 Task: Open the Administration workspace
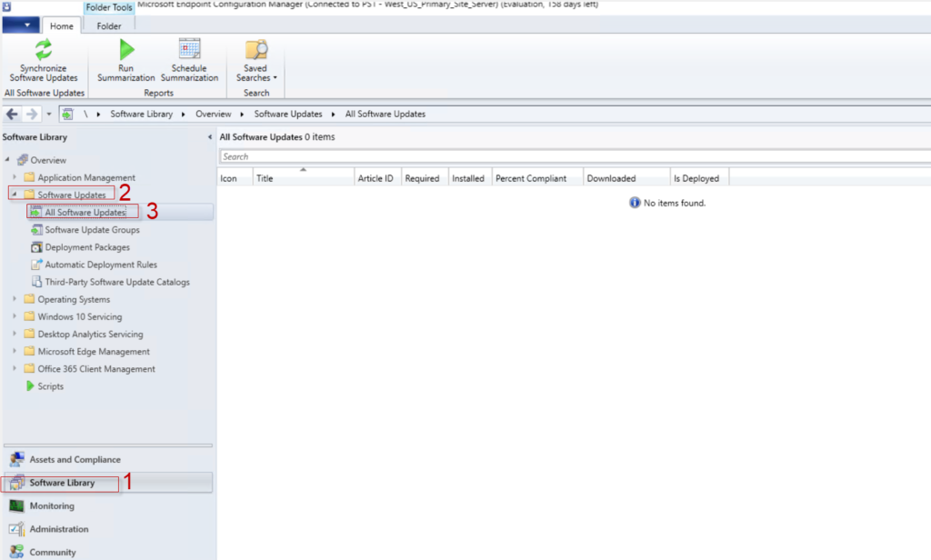[x=108, y=528]
